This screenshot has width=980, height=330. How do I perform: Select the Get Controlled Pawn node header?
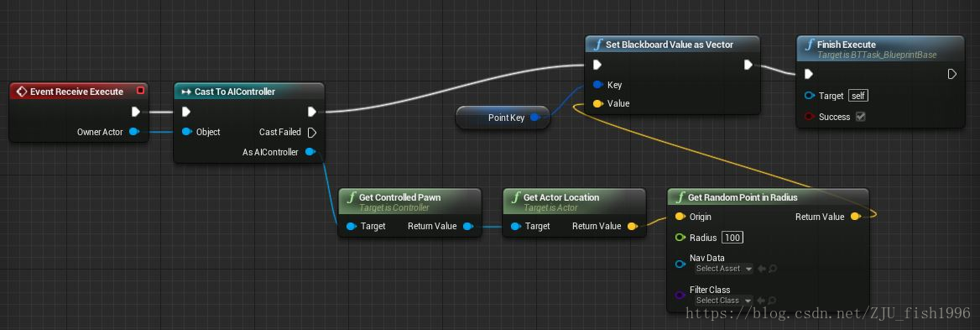click(x=409, y=202)
